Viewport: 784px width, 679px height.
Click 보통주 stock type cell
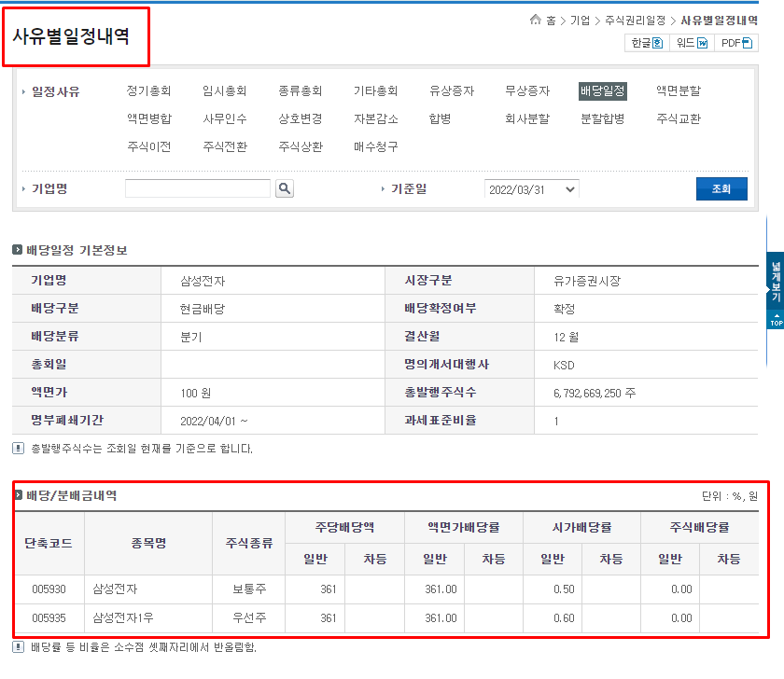tap(249, 589)
